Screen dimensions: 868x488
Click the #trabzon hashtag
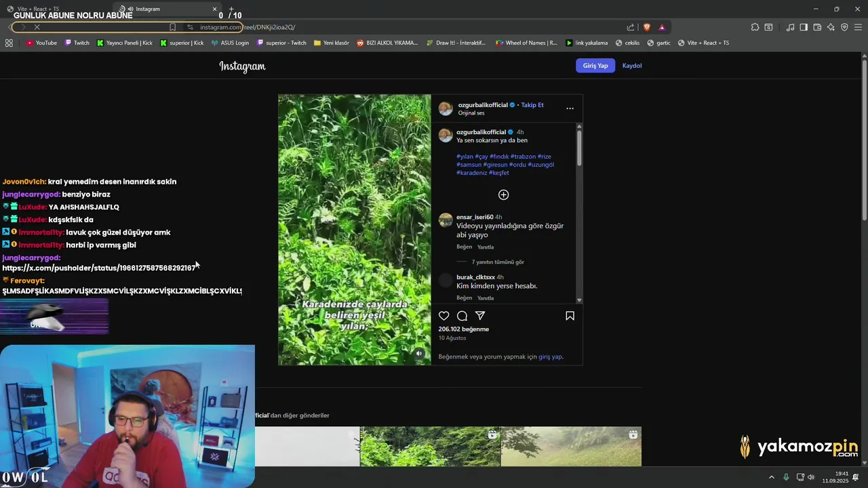523,157
